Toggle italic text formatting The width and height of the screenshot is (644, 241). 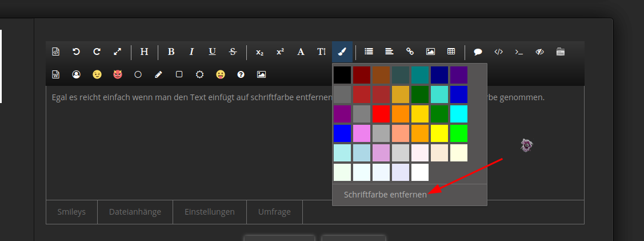point(191,52)
